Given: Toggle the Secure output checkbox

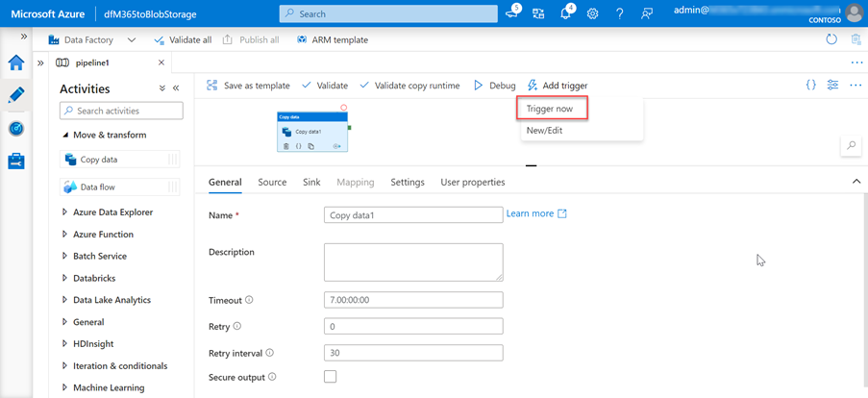Looking at the screenshot, I should [x=330, y=377].
